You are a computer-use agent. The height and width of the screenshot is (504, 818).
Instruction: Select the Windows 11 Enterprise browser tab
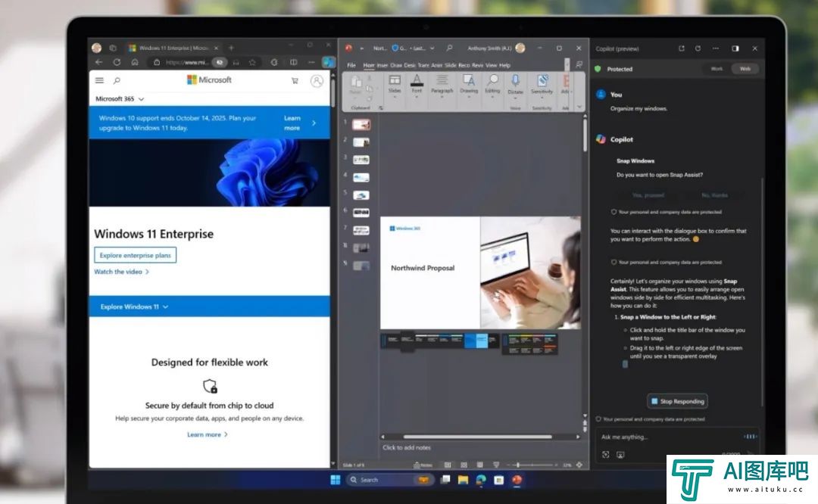pyautogui.click(x=173, y=48)
